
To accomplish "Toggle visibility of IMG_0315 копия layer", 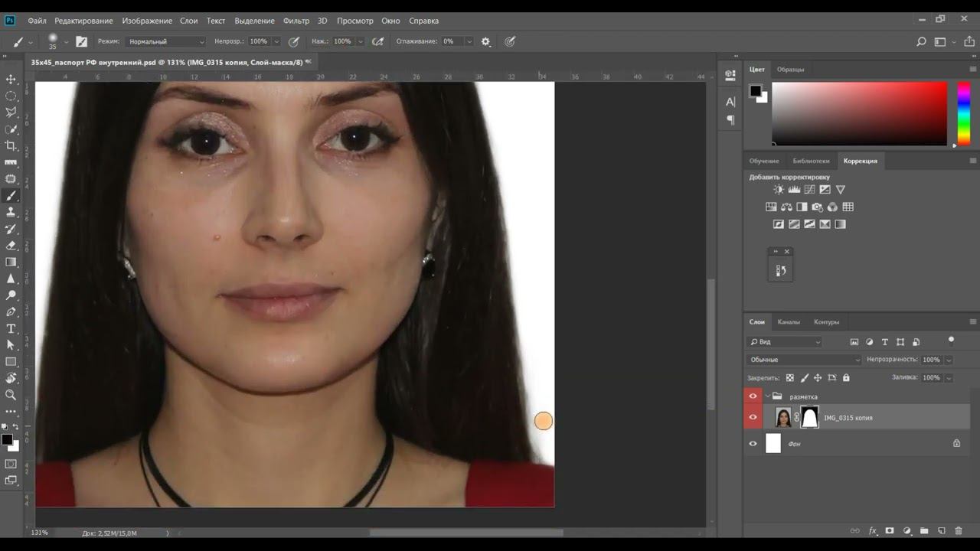I will pyautogui.click(x=753, y=417).
